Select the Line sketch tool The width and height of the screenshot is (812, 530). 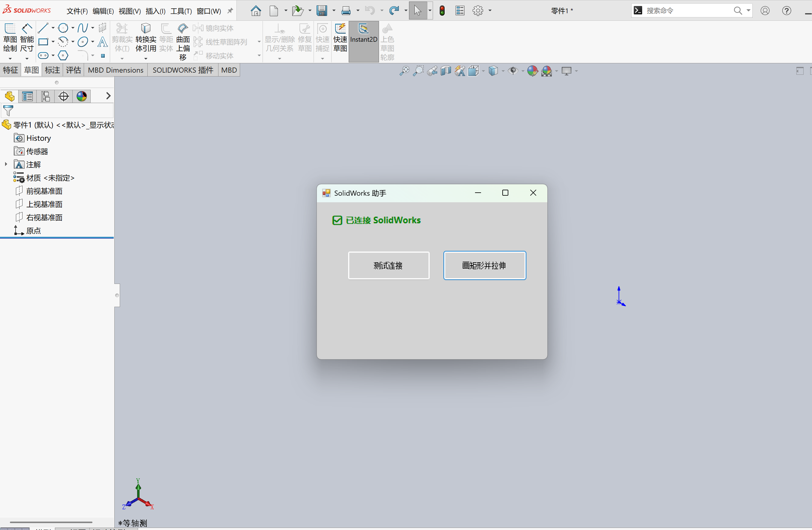[43, 28]
